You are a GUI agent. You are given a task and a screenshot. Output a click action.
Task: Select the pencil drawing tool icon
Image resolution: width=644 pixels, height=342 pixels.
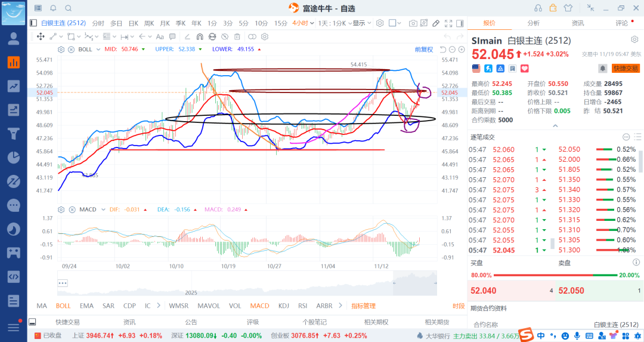[436, 23]
